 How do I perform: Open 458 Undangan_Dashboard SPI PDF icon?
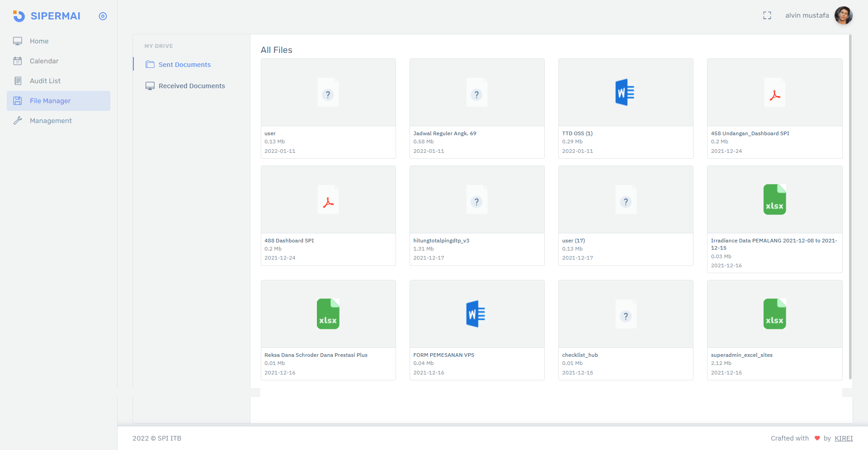coord(775,92)
